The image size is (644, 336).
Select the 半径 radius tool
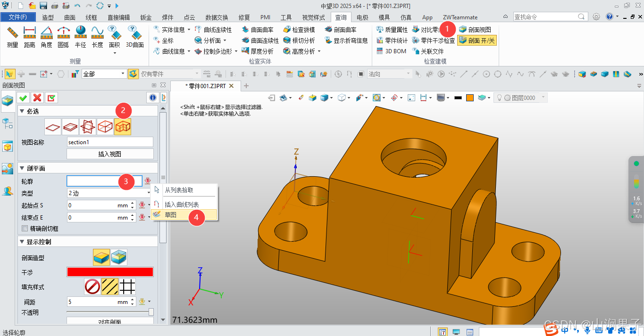tap(80, 37)
